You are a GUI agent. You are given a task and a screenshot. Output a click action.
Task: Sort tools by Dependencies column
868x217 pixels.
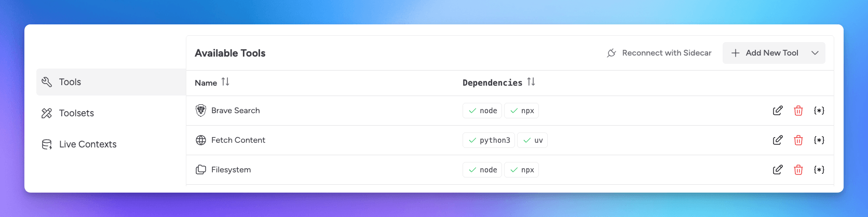[531, 82]
